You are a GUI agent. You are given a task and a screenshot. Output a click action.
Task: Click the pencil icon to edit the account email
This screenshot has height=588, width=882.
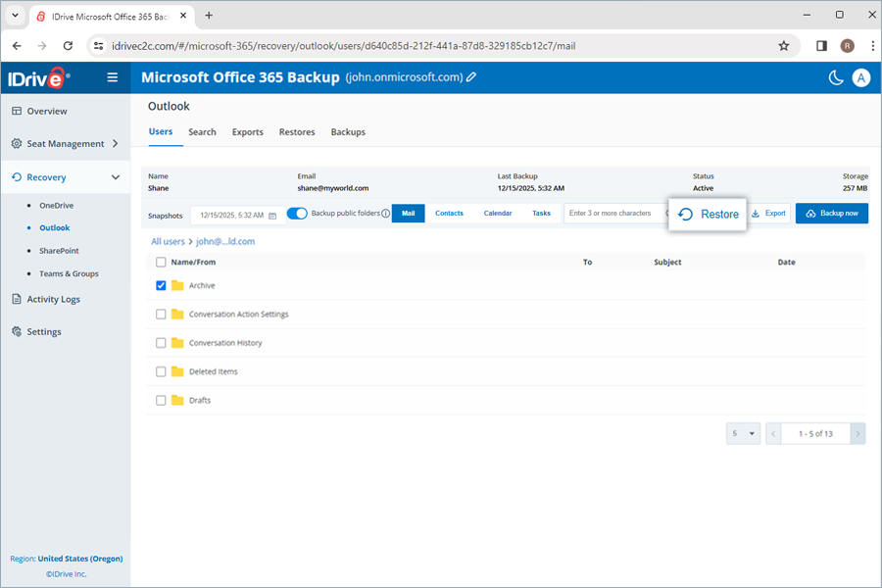pos(471,77)
